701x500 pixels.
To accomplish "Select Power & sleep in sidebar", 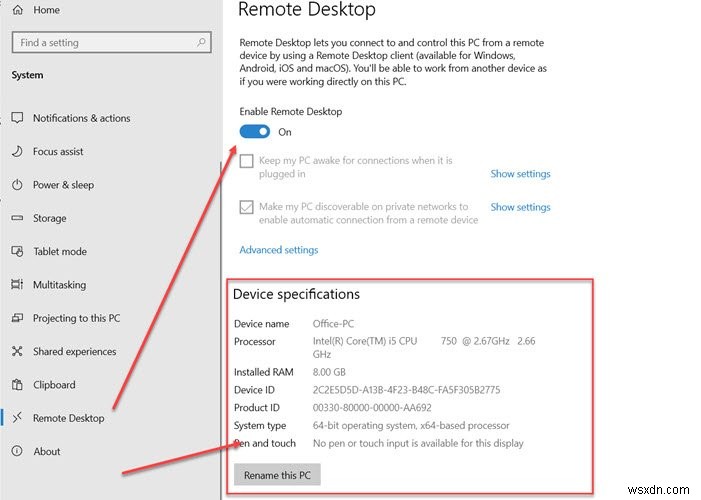I will 63,185.
